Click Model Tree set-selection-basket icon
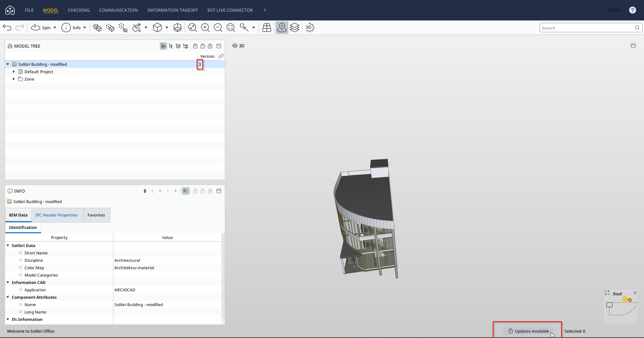Screen dimensions: 644x338 (x=210, y=46)
